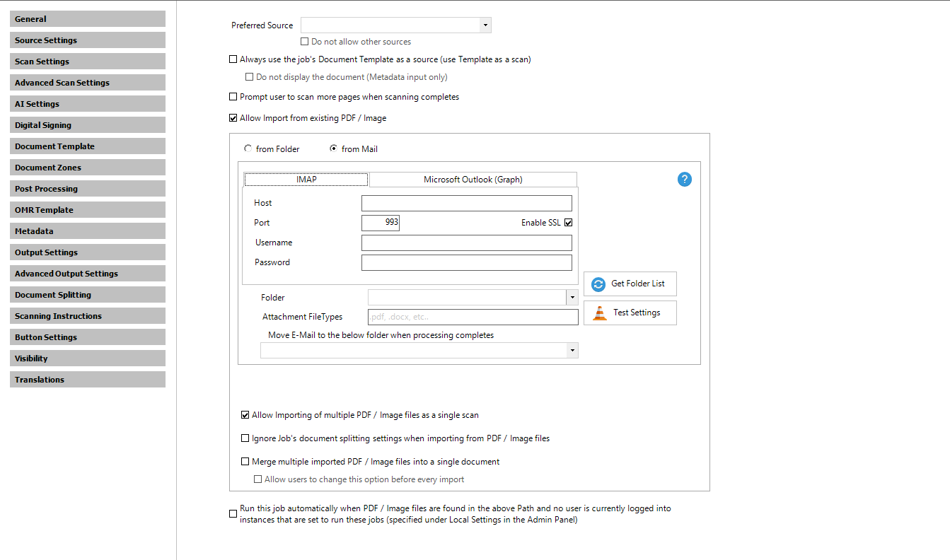Image resolution: width=950 pixels, height=560 pixels.
Task: Uncheck Allow Importing of multiple files as single scan
Action: tap(245, 415)
